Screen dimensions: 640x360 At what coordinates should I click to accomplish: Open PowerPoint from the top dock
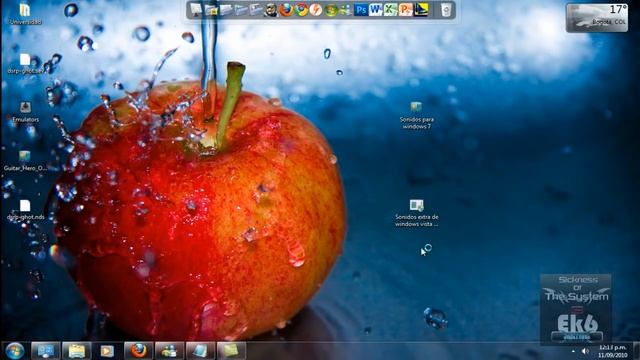pyautogui.click(x=406, y=10)
